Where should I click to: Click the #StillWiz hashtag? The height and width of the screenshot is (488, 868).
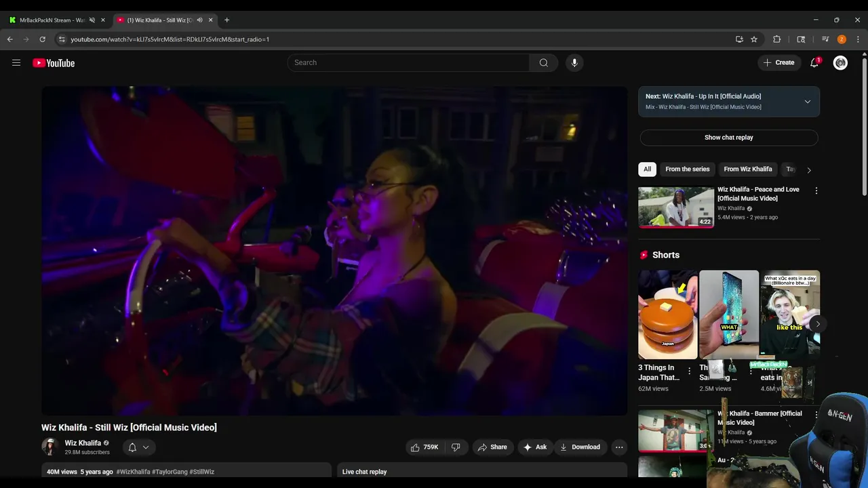pos(202,472)
